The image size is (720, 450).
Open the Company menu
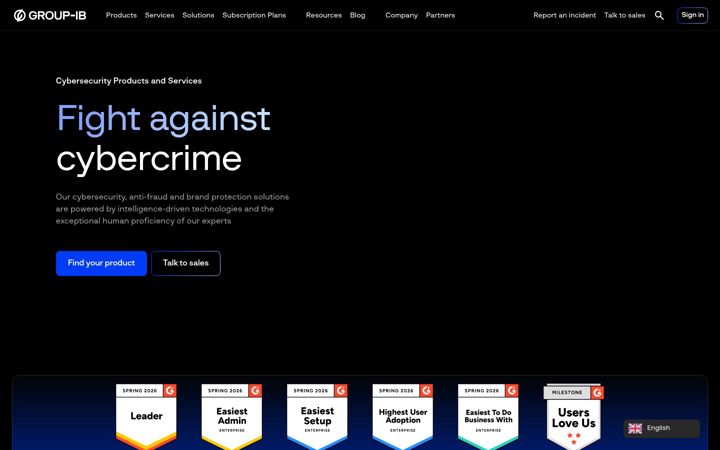pyautogui.click(x=401, y=15)
